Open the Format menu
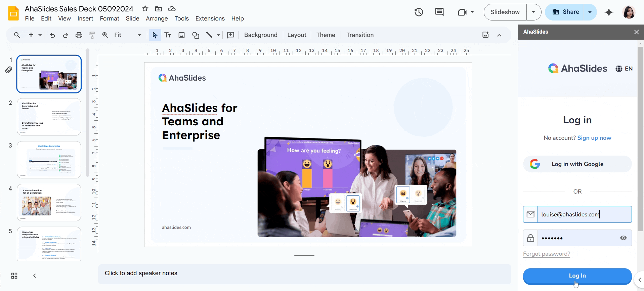Screen dimensions: 644x291 [110, 18]
